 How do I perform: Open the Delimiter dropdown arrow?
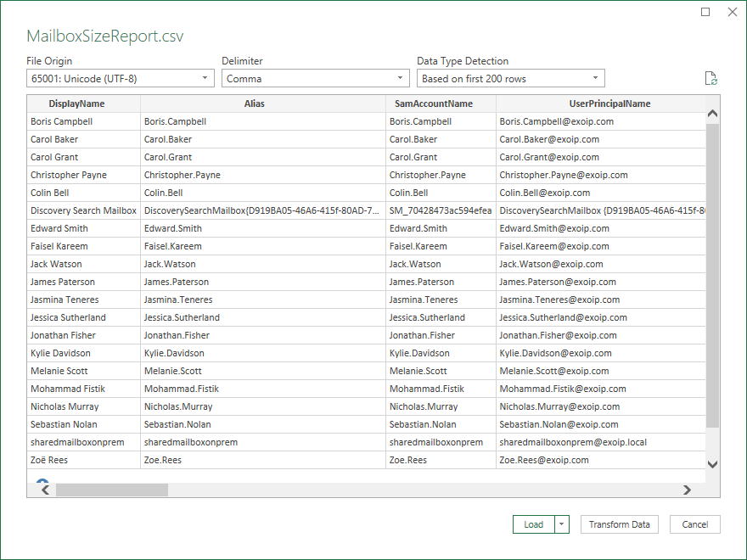tap(399, 77)
